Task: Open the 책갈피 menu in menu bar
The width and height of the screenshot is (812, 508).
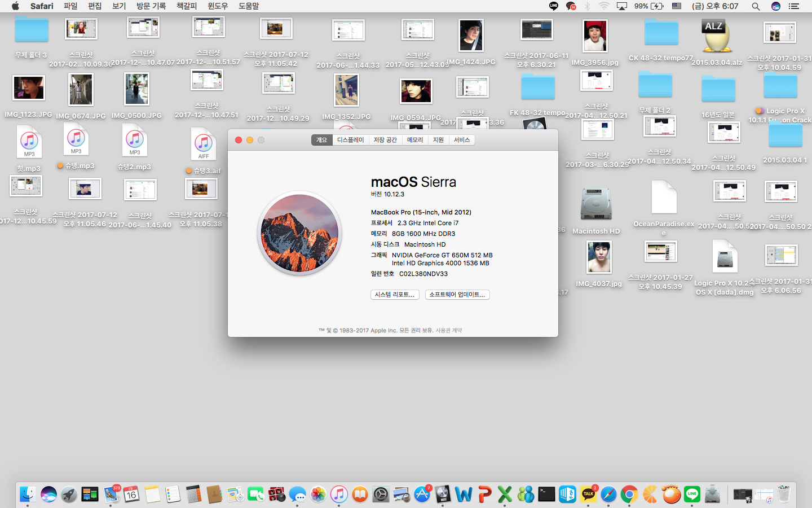Action: pos(187,6)
